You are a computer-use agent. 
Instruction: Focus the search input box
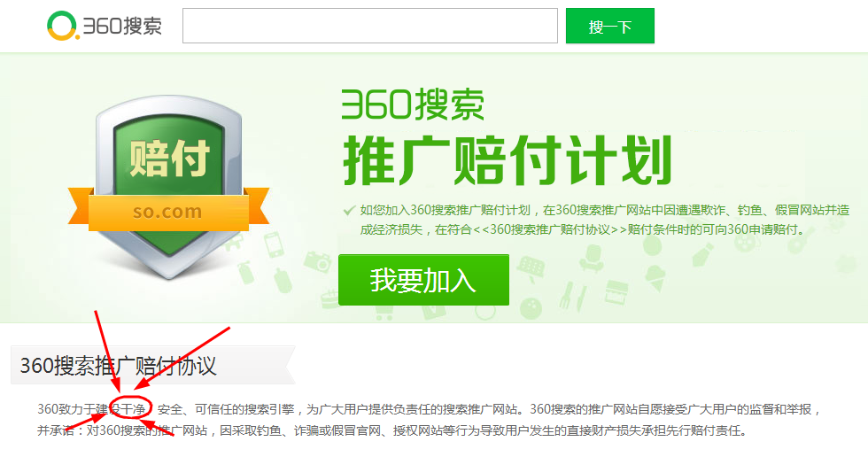click(370, 26)
